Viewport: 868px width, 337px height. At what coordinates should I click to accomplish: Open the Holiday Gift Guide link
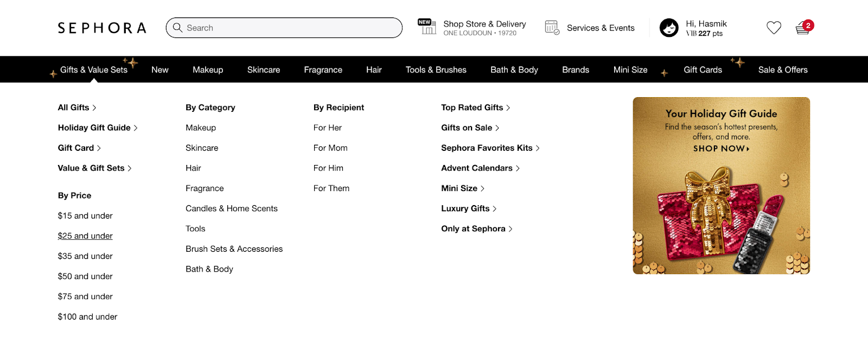[98, 128]
